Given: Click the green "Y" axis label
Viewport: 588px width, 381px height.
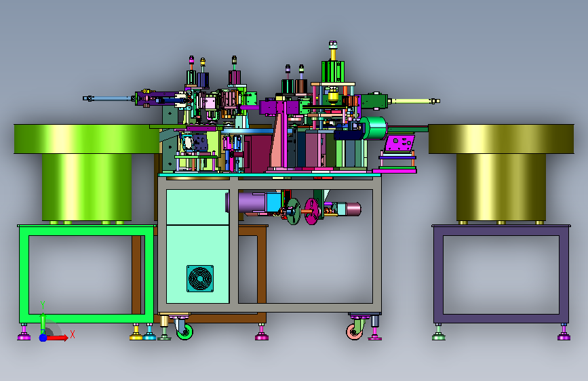Looking at the screenshot, I should pyautogui.click(x=43, y=304).
